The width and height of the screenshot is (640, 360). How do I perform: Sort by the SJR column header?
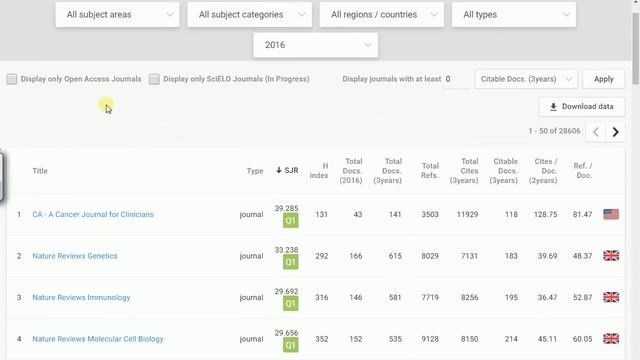coord(287,170)
